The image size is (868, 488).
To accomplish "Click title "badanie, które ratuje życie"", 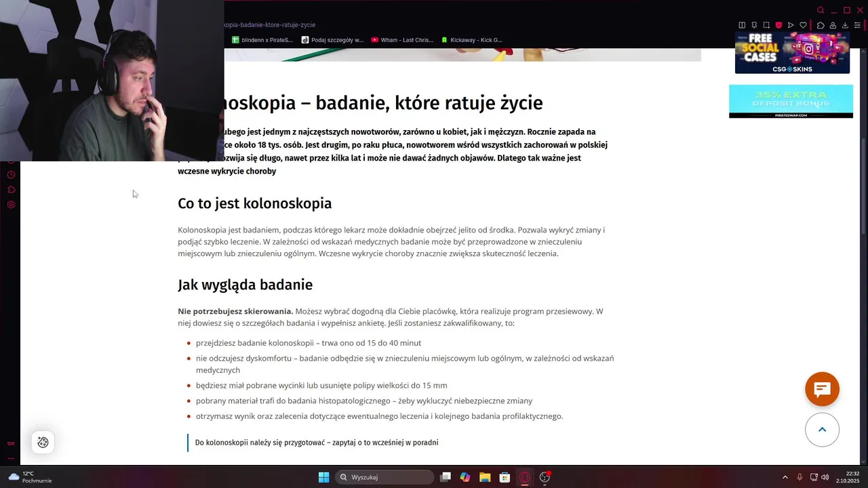I will point(429,103).
